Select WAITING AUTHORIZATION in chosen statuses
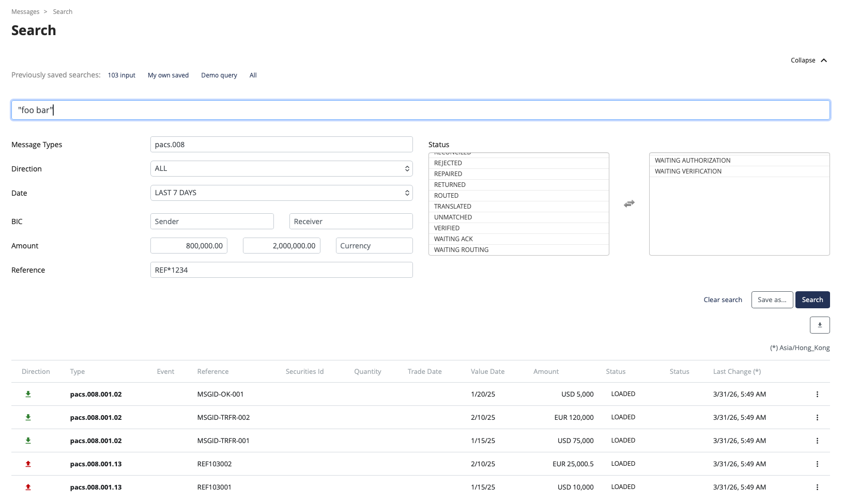Image resolution: width=844 pixels, height=504 pixels. point(740,161)
